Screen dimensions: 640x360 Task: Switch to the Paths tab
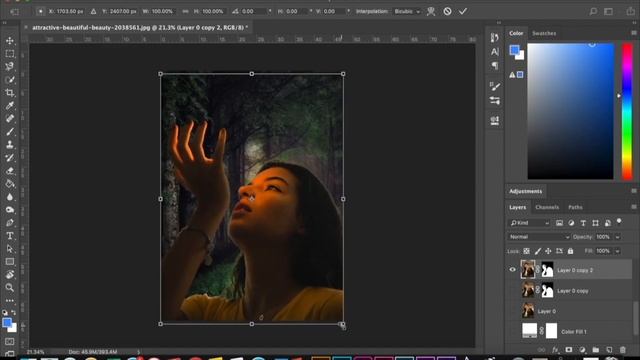pyautogui.click(x=576, y=207)
